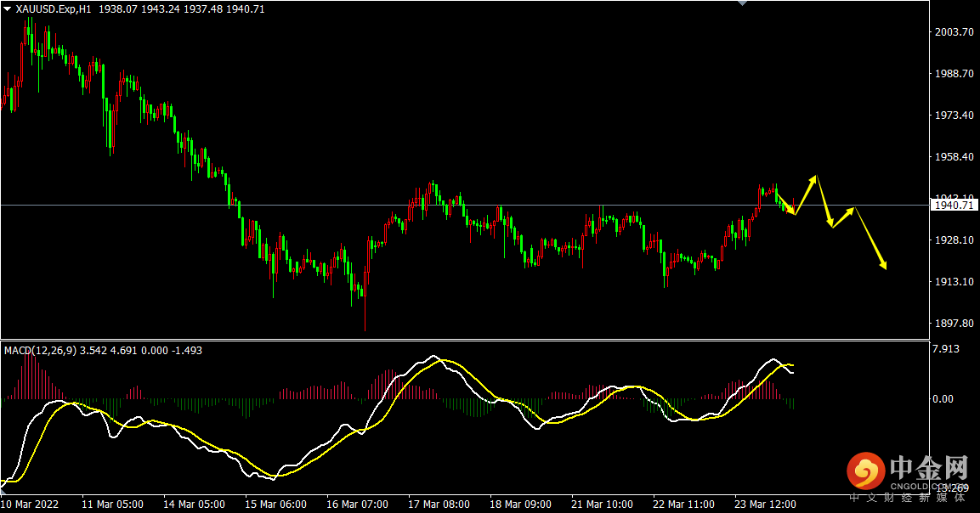Click the MACD(12,26,9) indicator label
The width and height of the screenshot is (980, 513).
click(41, 350)
